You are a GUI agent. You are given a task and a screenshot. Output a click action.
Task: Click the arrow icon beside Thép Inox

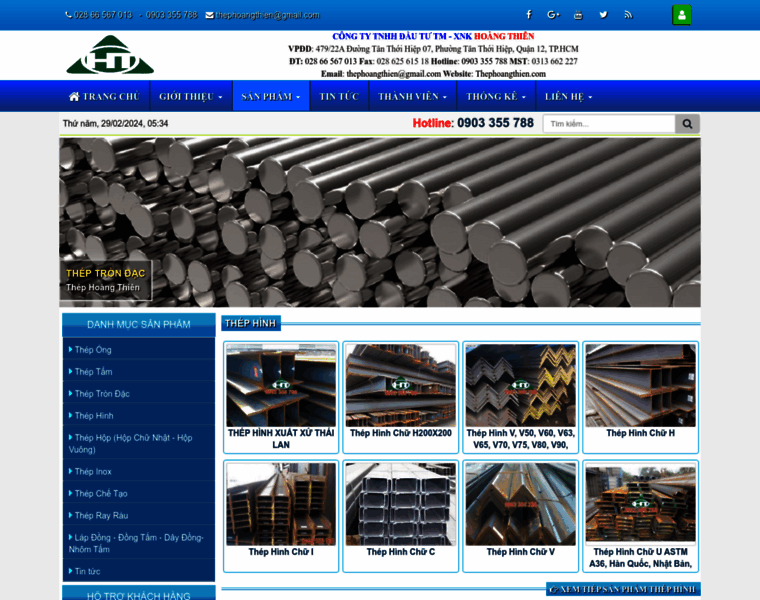(71, 471)
